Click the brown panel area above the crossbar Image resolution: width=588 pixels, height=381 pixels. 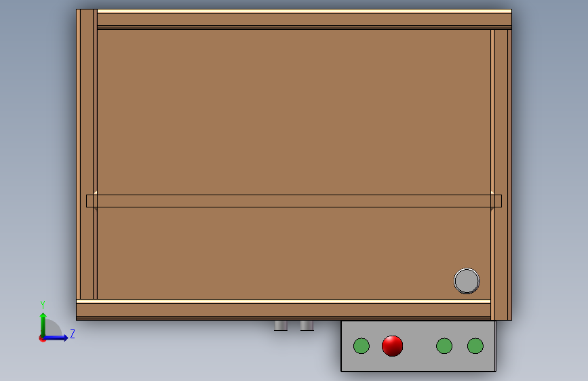pyautogui.click(x=294, y=112)
